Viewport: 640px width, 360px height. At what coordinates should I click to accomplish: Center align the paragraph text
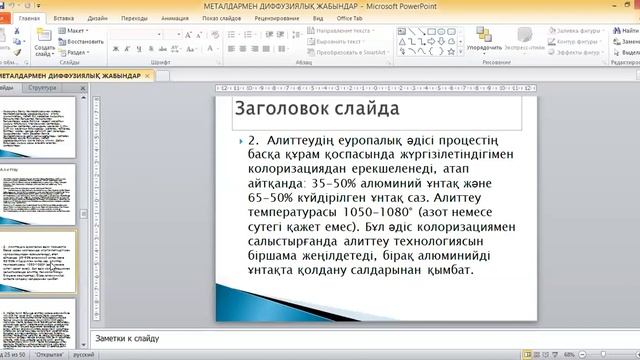[243, 49]
